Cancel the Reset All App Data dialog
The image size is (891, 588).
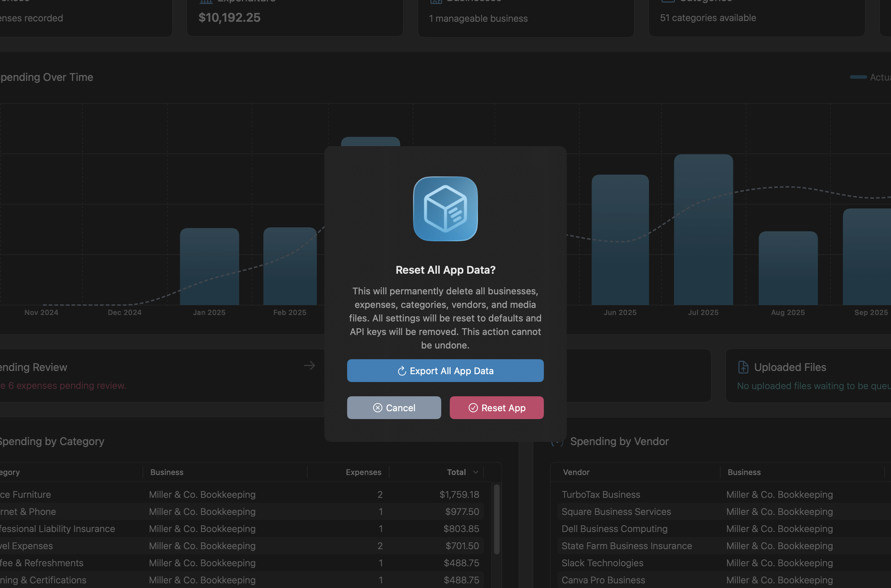[x=394, y=408]
